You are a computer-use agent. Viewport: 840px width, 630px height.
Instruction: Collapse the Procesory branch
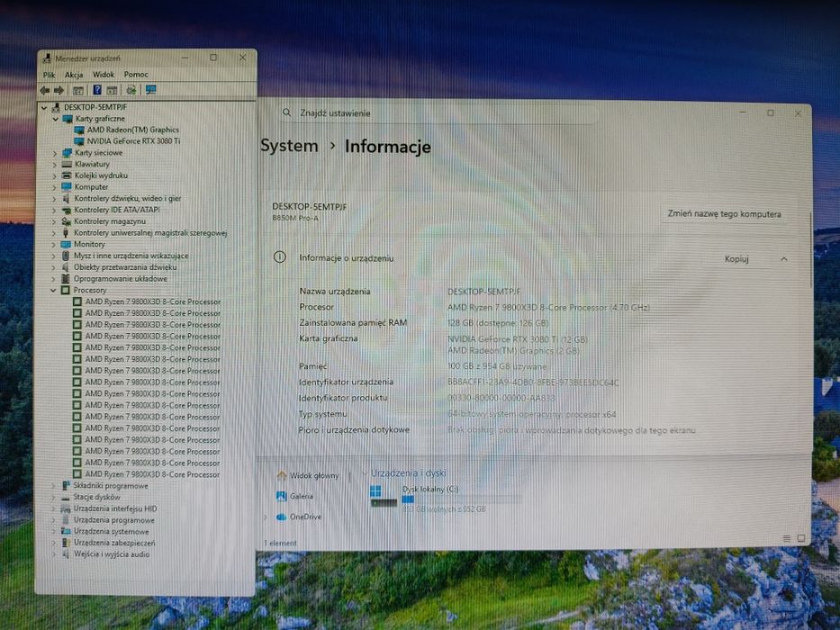point(54,291)
